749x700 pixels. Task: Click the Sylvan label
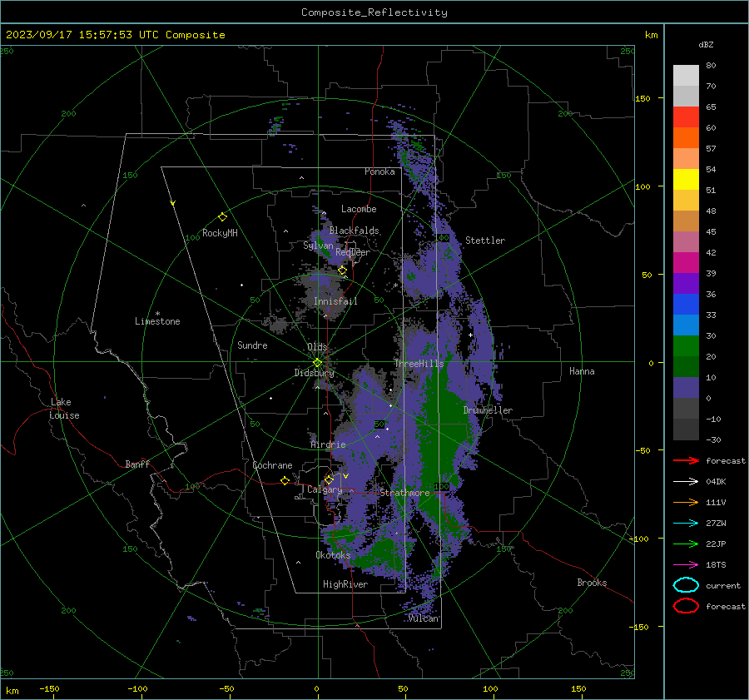pyautogui.click(x=318, y=246)
